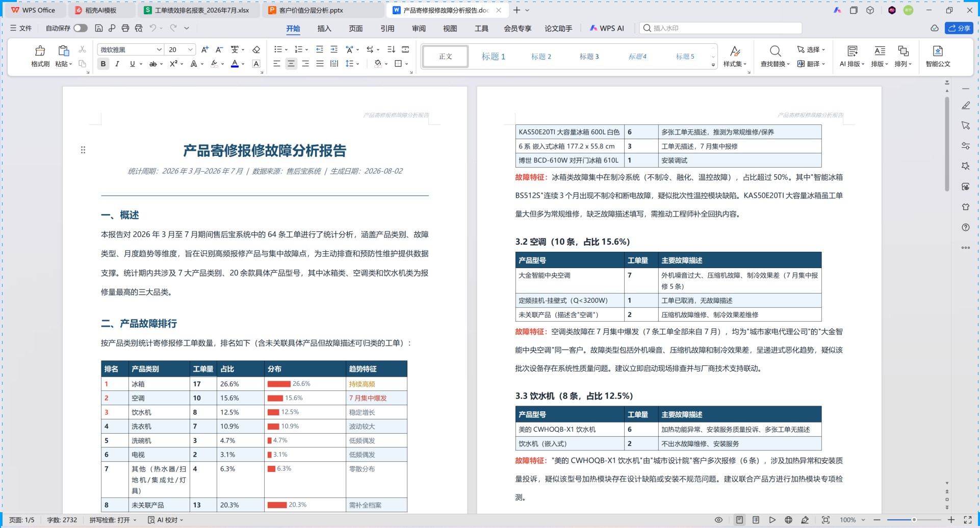Click the Sort icon in paragraph group
This screenshot has height=528, width=980.
point(391,49)
